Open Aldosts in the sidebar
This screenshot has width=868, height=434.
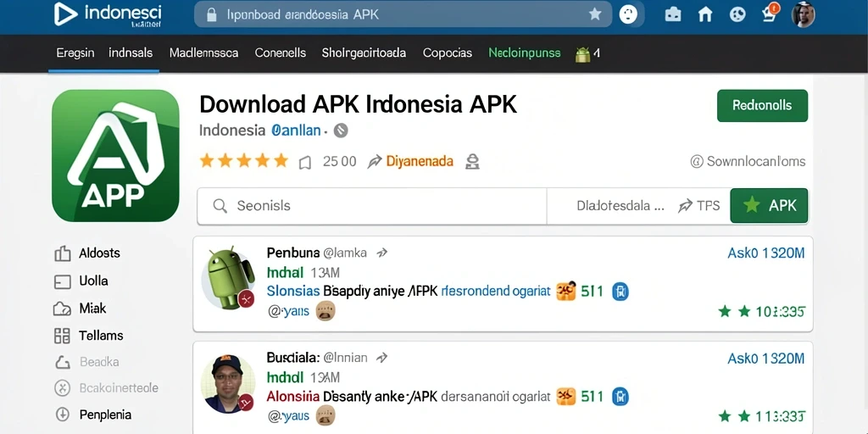(x=87, y=253)
